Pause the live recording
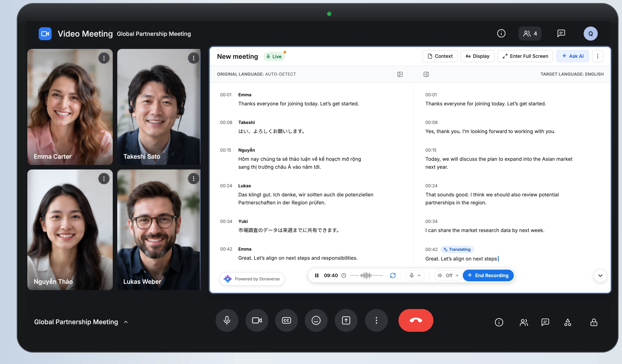 pos(317,275)
